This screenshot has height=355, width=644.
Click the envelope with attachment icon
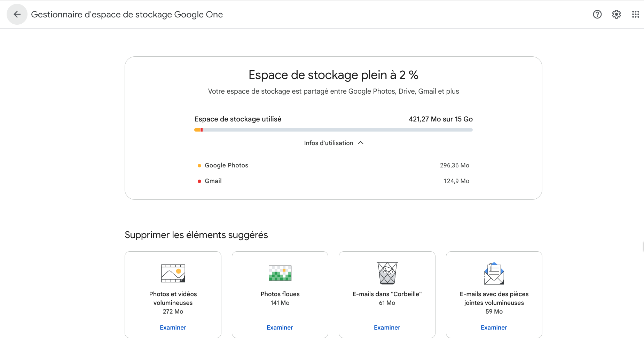(494, 274)
